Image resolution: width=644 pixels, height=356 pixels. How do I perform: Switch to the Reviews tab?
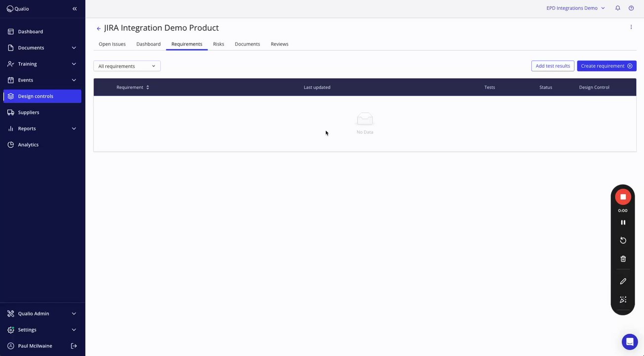coord(279,44)
